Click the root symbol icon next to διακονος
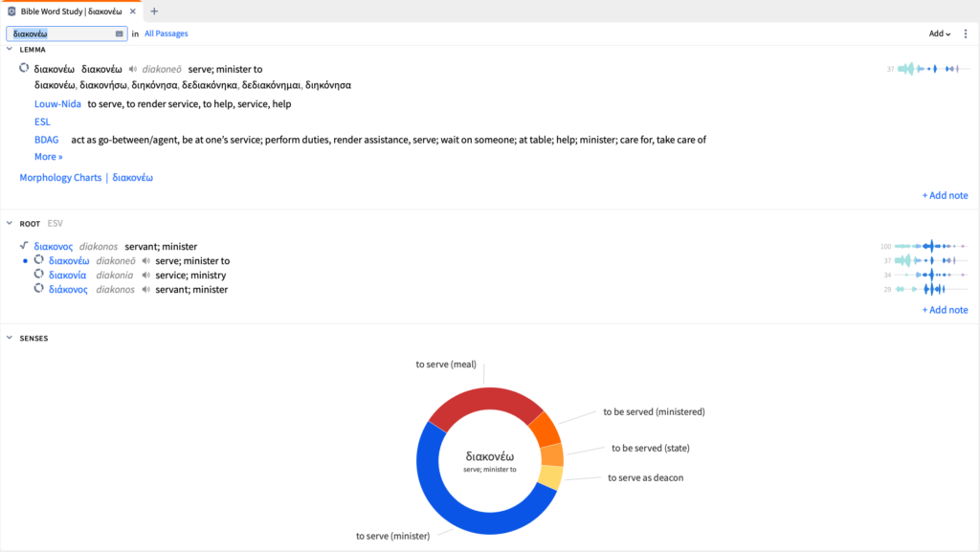Viewport: 980px width, 552px height. click(x=24, y=246)
